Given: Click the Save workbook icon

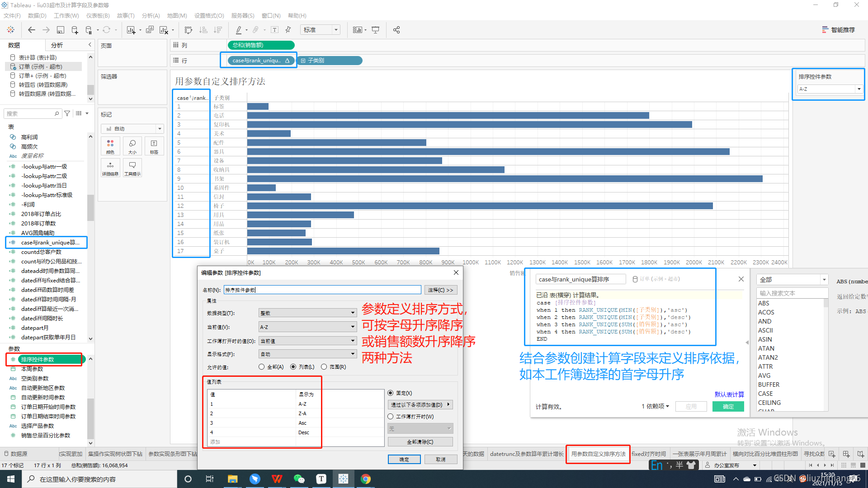Looking at the screenshot, I should coord(61,30).
